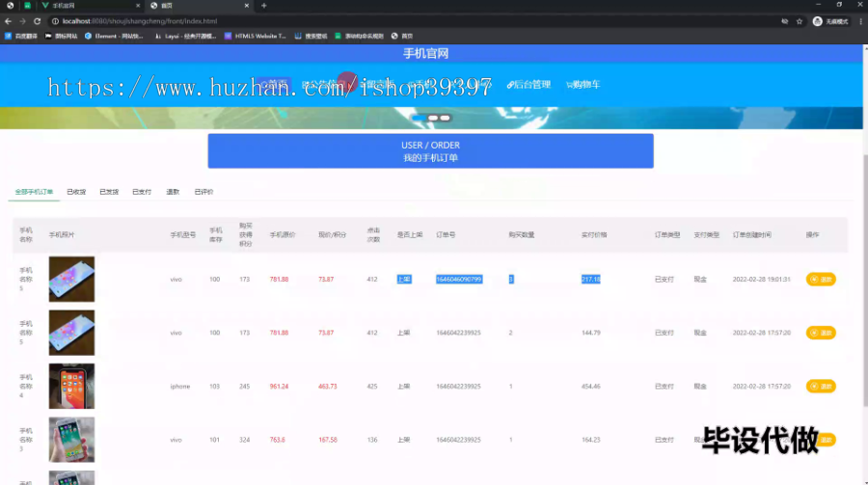868x485 pixels.
Task: Click the 手机原价 column header
Action: pos(283,234)
